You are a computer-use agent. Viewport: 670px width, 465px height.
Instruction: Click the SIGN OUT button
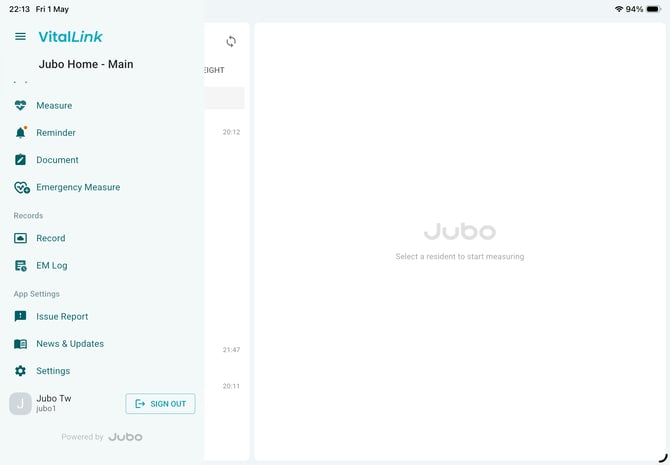[x=160, y=404]
